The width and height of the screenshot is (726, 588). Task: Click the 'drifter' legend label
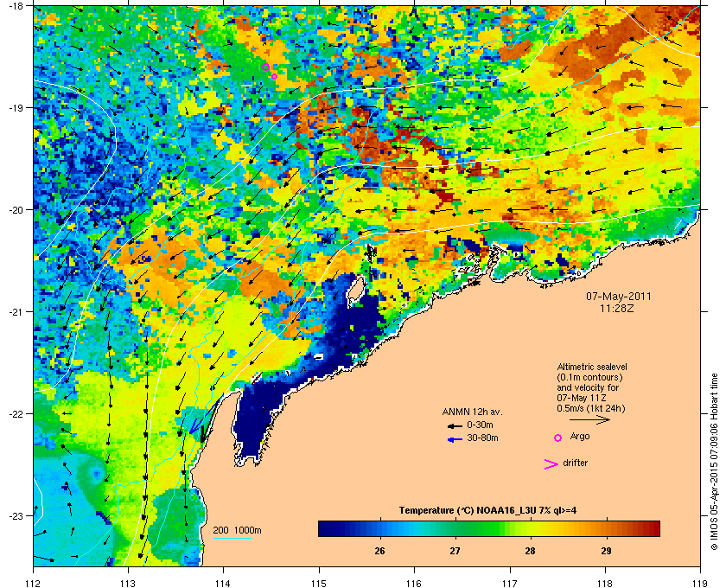[575, 463]
